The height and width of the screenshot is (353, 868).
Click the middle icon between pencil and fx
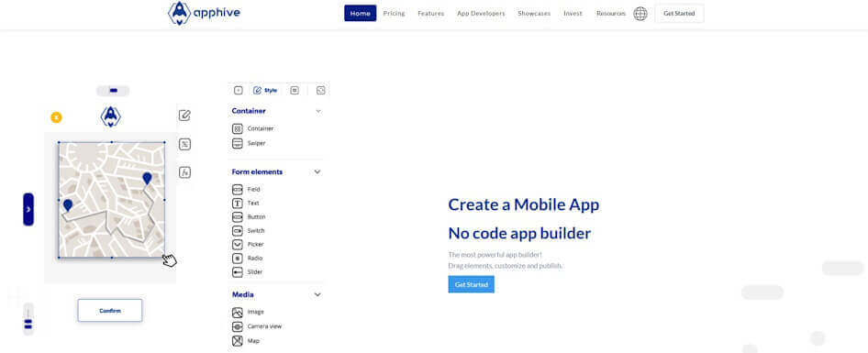185,145
